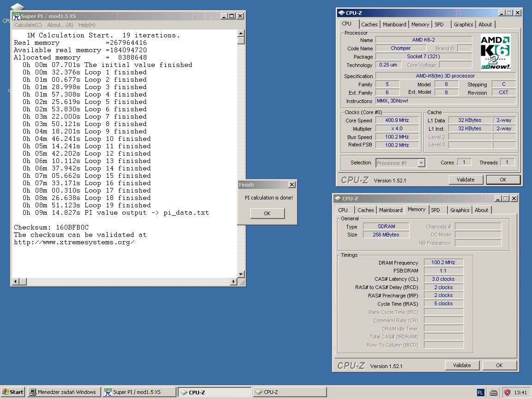Click the DRAM Frequency value 100.2 MHz
This screenshot has height=399, width=532.
[443, 262]
